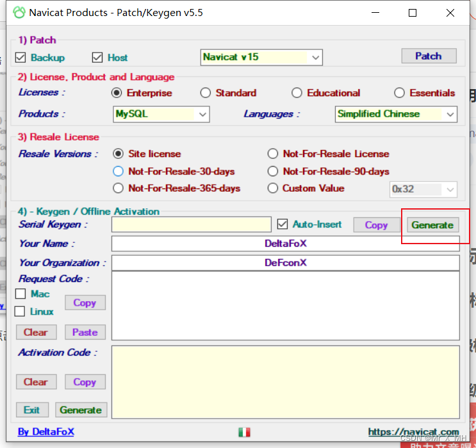The image size is (476, 448).
Task: Click Generate next to Serial Keygen
Action: tap(432, 225)
